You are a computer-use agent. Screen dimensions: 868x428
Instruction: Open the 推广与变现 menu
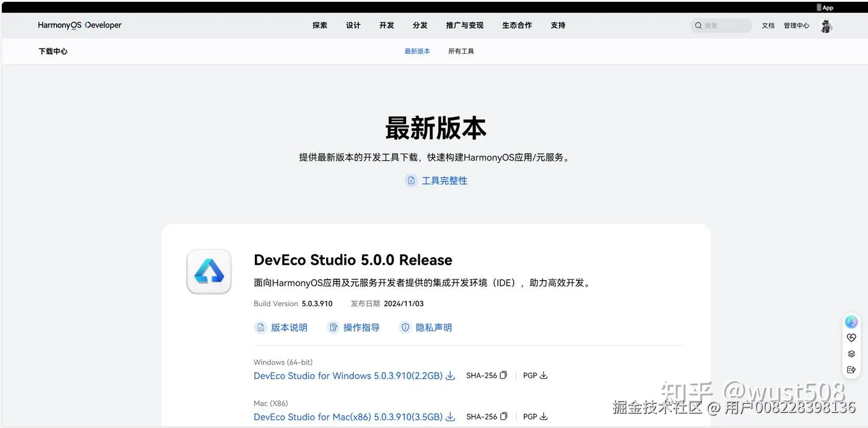[465, 25]
